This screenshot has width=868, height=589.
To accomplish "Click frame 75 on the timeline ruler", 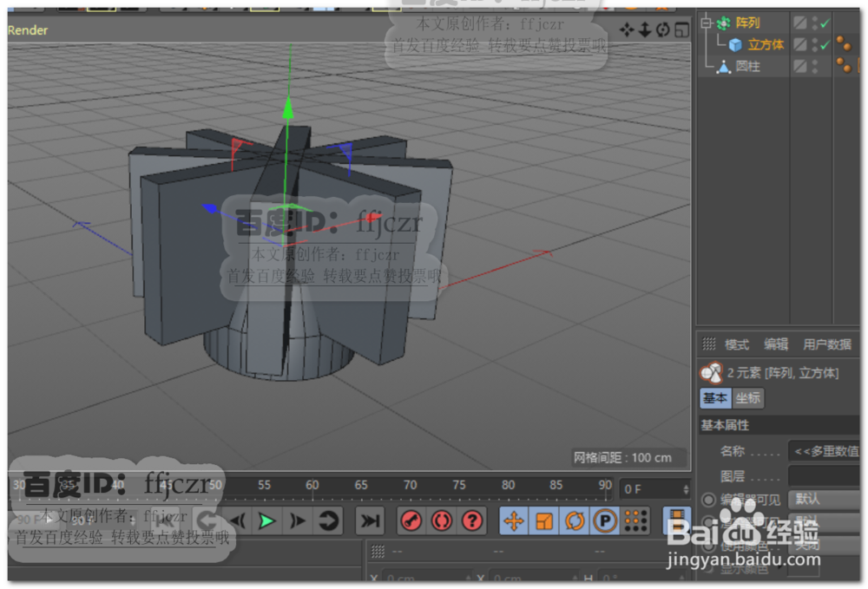I will [x=459, y=486].
